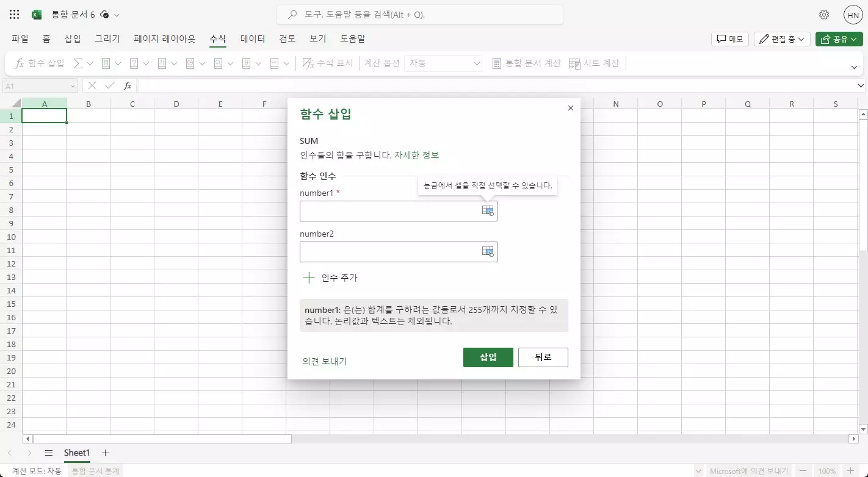
Task: Click the previous sheet arrow
Action: [10, 453]
